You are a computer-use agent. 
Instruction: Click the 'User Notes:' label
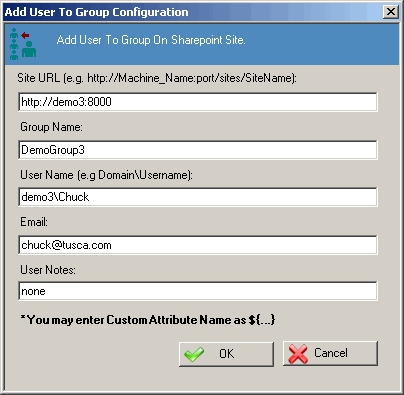pyautogui.click(x=48, y=270)
